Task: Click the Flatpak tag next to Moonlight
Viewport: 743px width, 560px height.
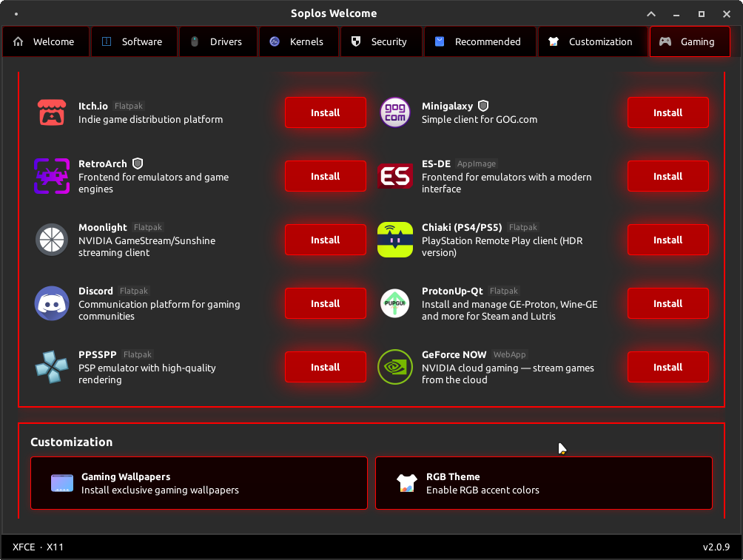Action: [148, 227]
